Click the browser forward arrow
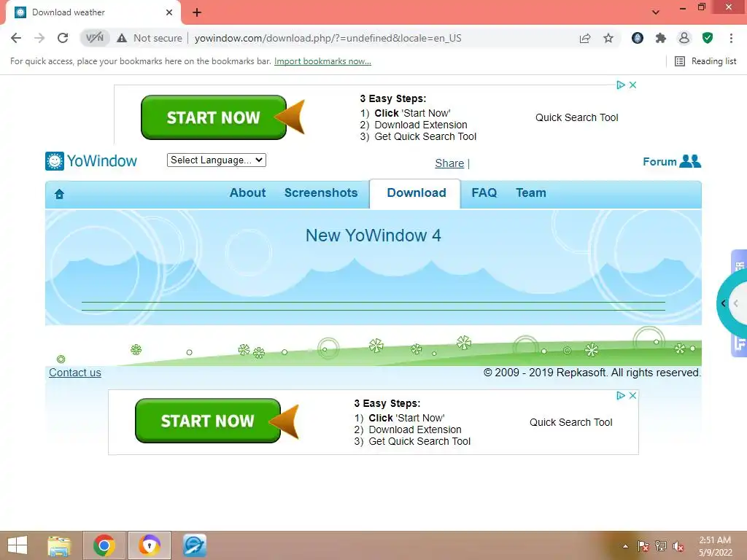This screenshot has height=560, width=747. [x=39, y=38]
